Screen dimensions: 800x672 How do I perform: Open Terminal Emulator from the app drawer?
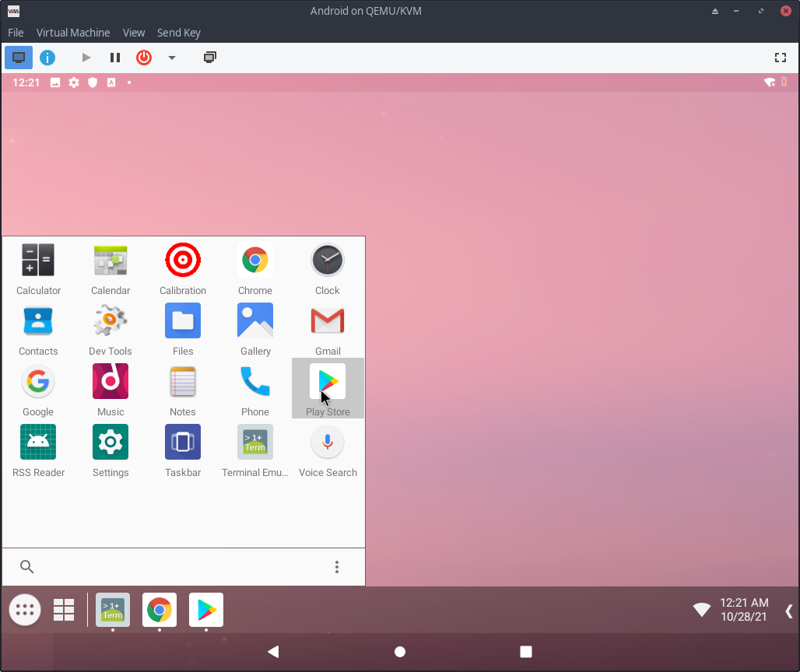pos(255,450)
